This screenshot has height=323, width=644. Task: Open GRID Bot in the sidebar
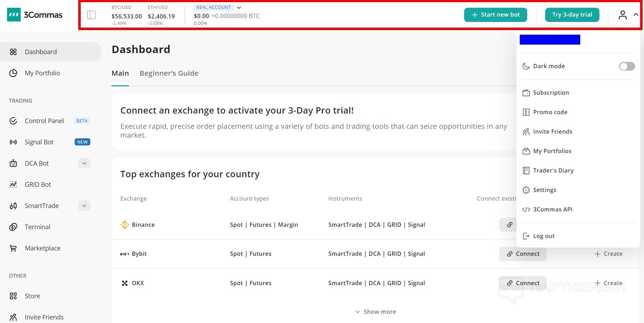(x=38, y=185)
